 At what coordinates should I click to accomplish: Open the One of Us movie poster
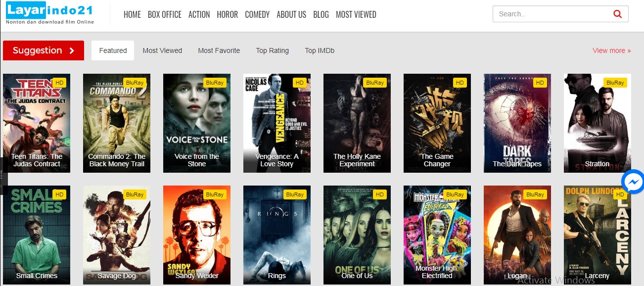(x=357, y=235)
